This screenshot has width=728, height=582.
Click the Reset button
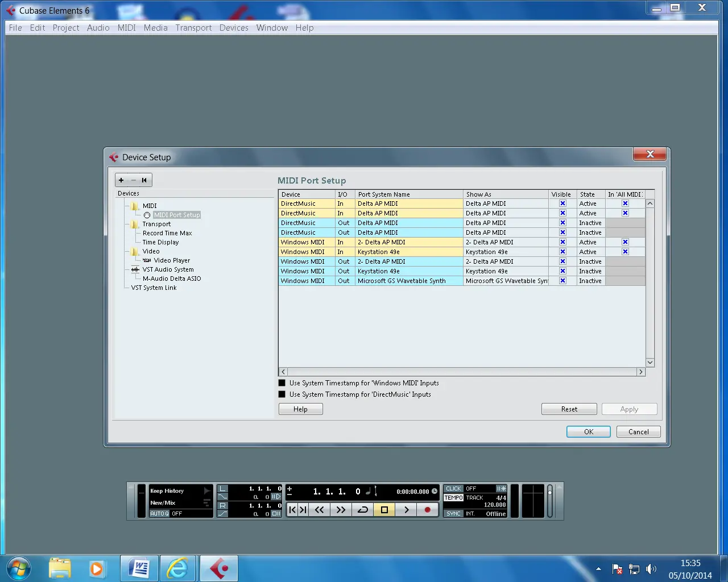569,409
